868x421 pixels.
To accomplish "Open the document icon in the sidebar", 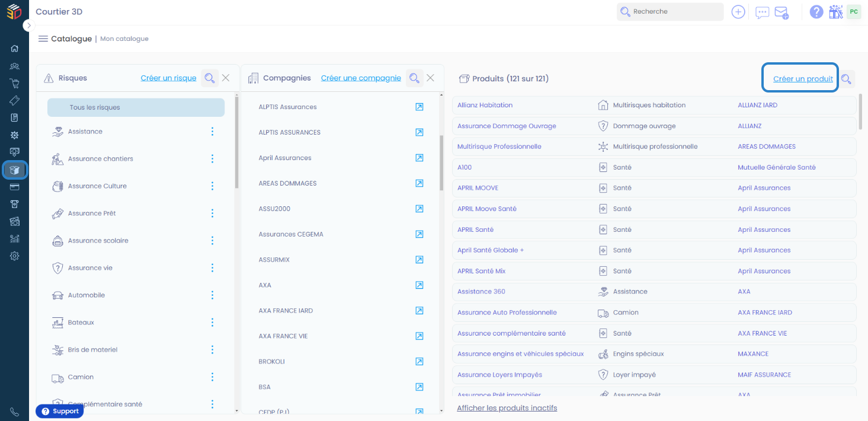I will pos(14,118).
